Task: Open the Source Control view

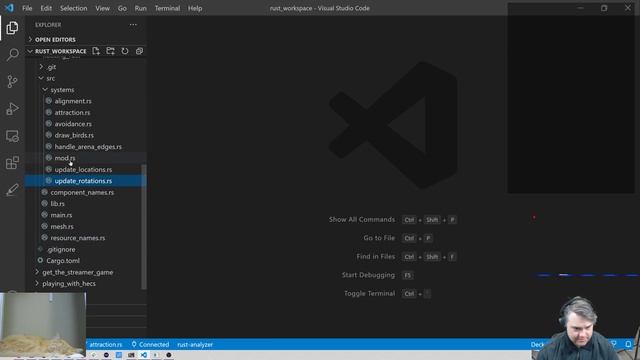Action: [x=12, y=82]
